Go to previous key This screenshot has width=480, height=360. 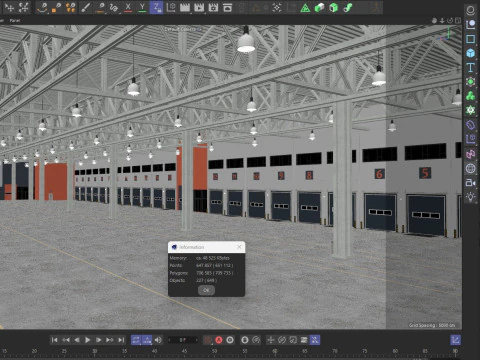tap(66, 340)
